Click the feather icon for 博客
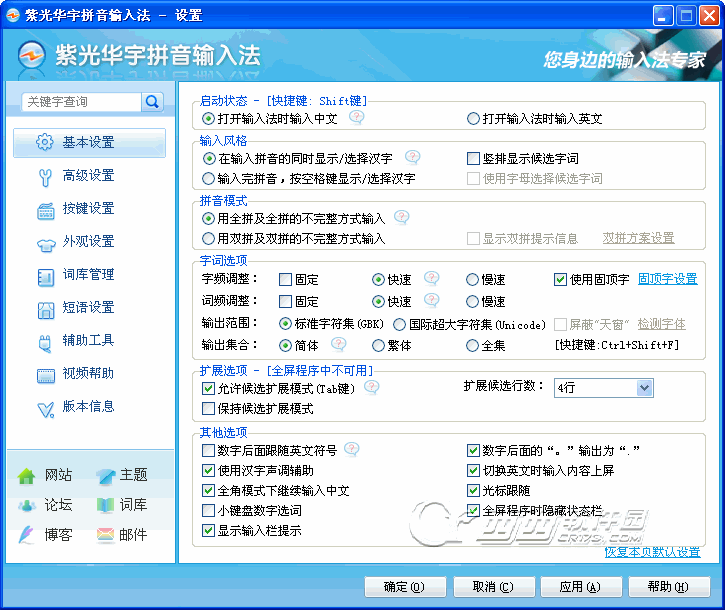 [x=26, y=535]
